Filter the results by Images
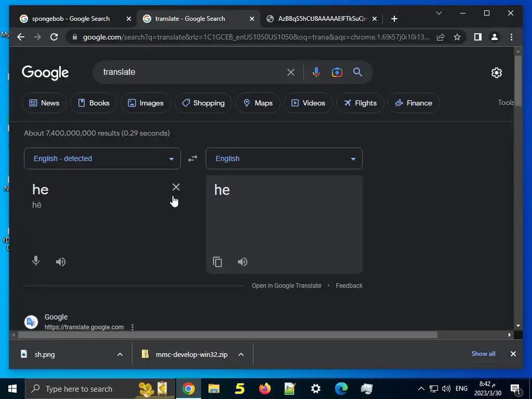Screen dimensions: 532x399 [x=145, y=103]
